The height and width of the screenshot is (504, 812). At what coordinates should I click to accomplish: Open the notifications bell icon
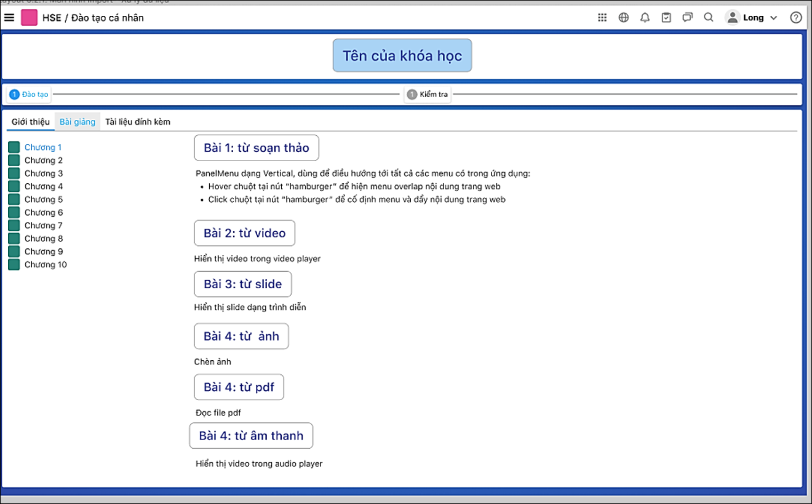645,18
